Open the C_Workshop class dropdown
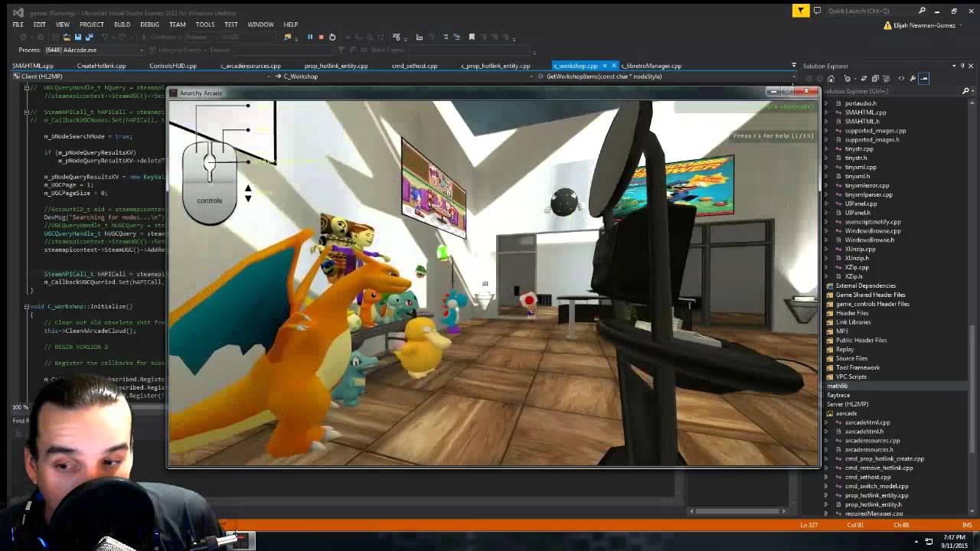980x551 pixels. [533, 77]
